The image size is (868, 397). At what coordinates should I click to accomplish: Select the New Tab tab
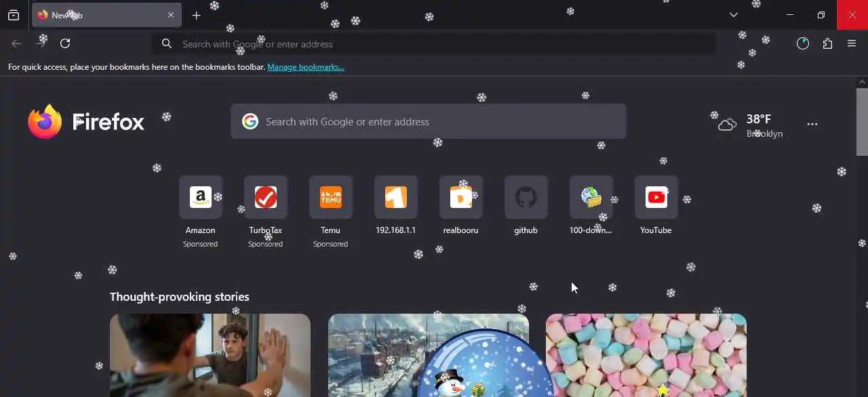click(106, 15)
